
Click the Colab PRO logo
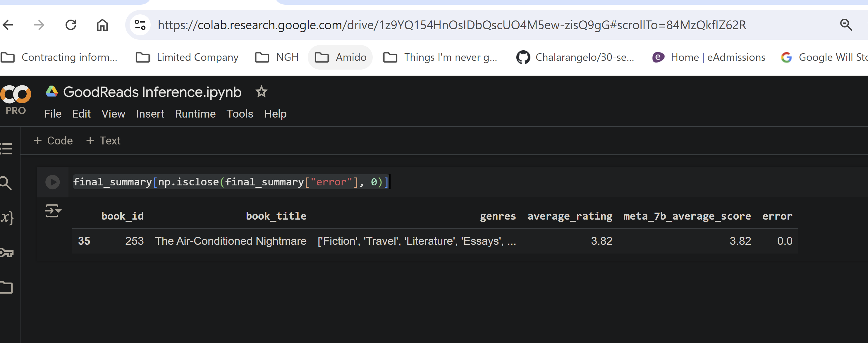point(16,99)
